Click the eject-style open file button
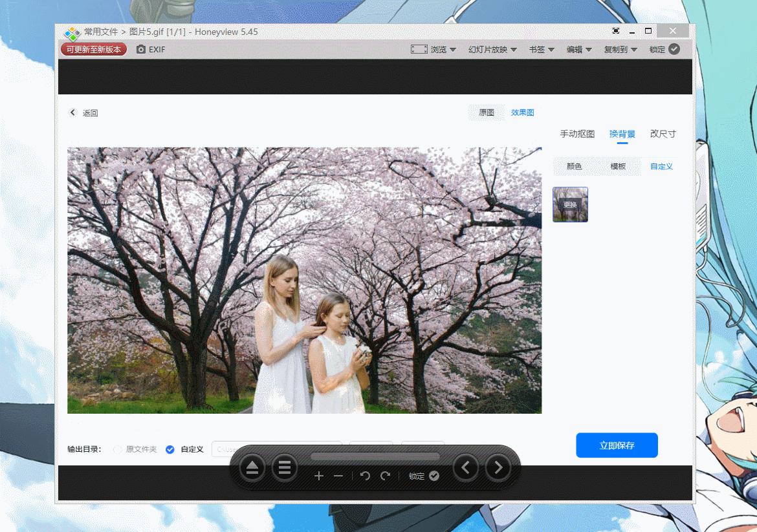The image size is (757, 532). point(252,467)
